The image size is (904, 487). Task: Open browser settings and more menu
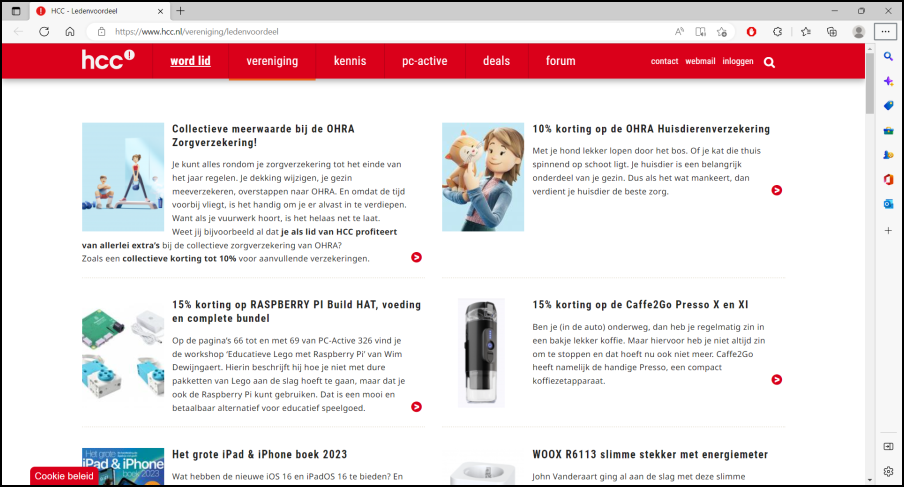[886, 32]
